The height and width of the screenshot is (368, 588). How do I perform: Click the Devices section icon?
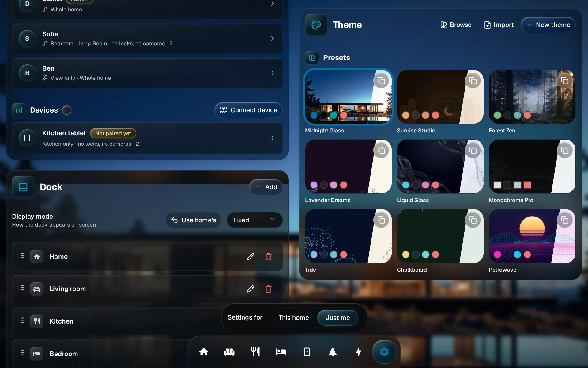pyautogui.click(x=19, y=110)
